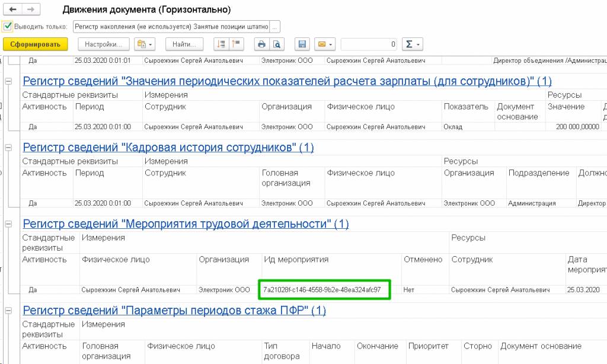Click the 'Головная организация' header in Кадровая история
The width and height of the screenshot is (607, 364).
pos(286,178)
